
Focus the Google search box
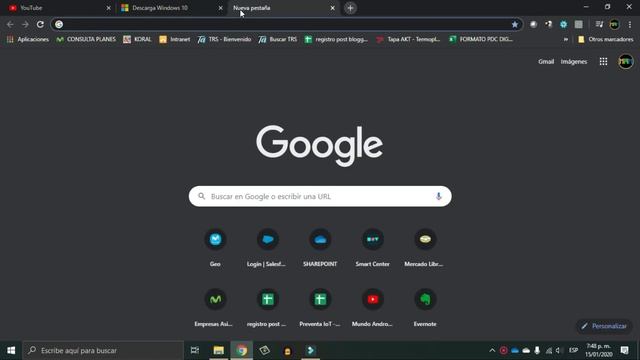point(320,196)
